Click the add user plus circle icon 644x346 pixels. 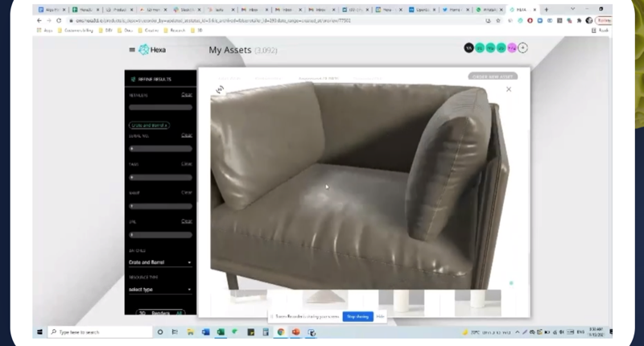[522, 48]
